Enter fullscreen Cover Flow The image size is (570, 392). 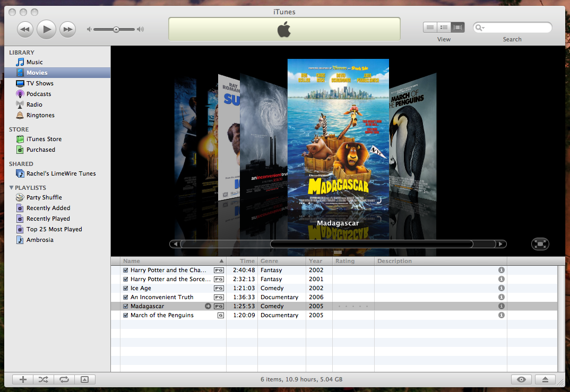(540, 243)
